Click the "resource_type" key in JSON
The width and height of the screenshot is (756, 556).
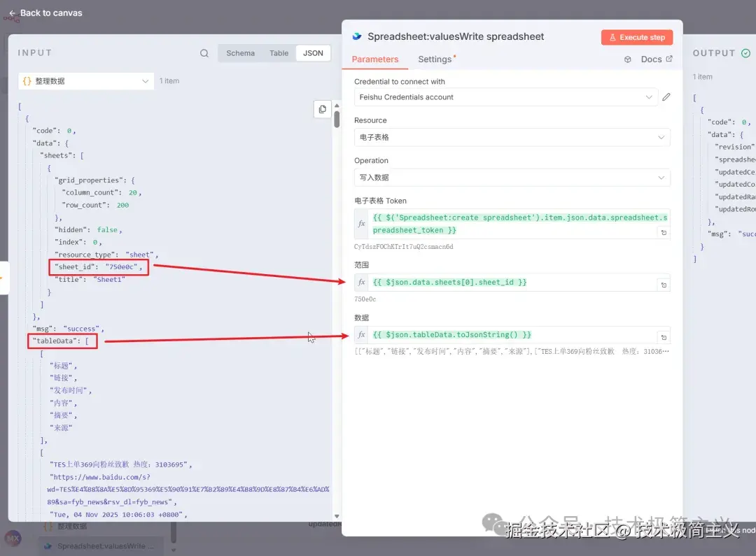point(86,255)
